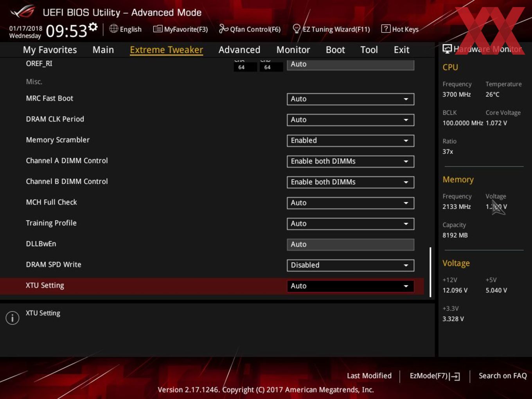Click the OREF_RI Auto input field

(x=350, y=64)
